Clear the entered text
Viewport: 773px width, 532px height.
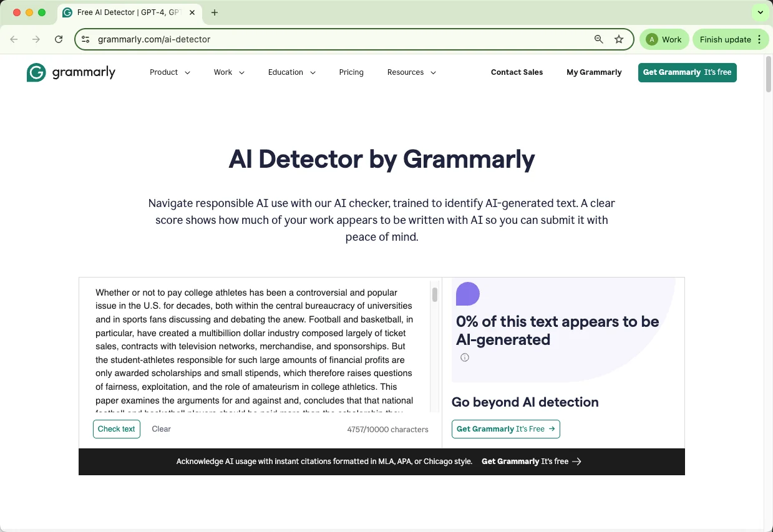pyautogui.click(x=161, y=429)
